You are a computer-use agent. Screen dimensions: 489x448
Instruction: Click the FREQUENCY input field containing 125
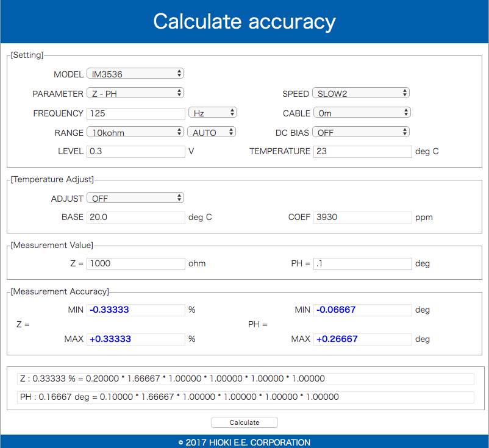pyautogui.click(x=135, y=114)
